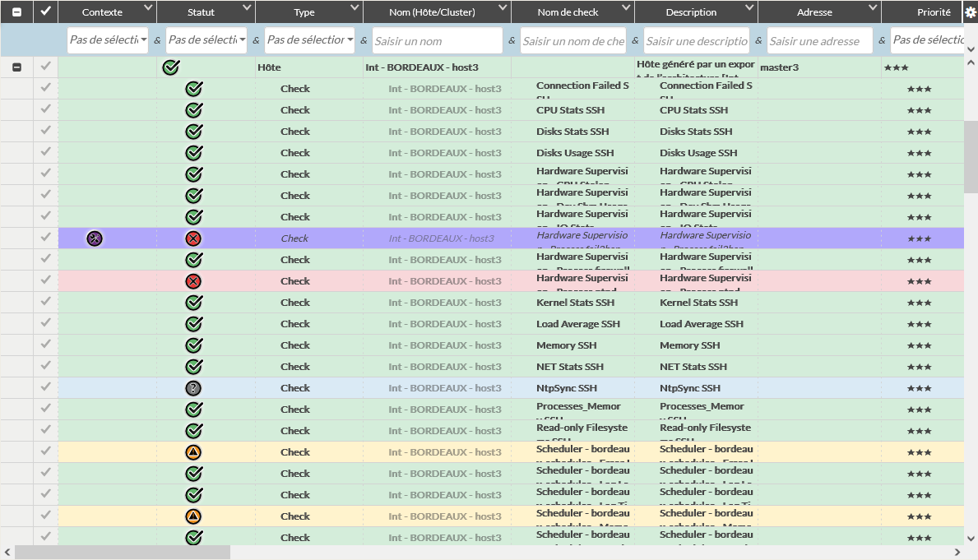Select the Disks Usage SSH row checkmark
Screen dimensions: 978x560
pyautogui.click(x=46, y=152)
